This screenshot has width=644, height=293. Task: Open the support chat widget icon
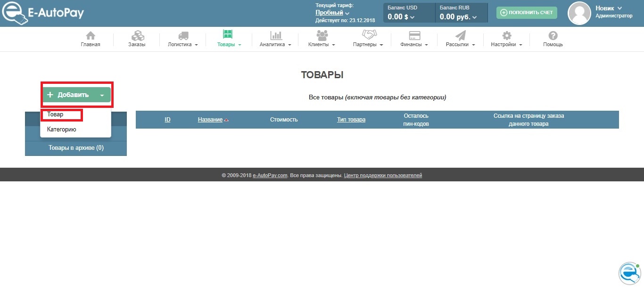tap(629, 273)
